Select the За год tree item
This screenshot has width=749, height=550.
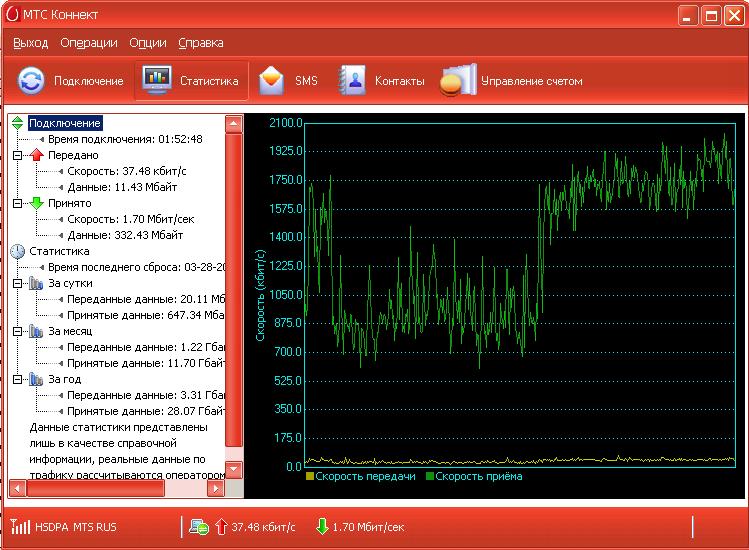tap(63, 379)
